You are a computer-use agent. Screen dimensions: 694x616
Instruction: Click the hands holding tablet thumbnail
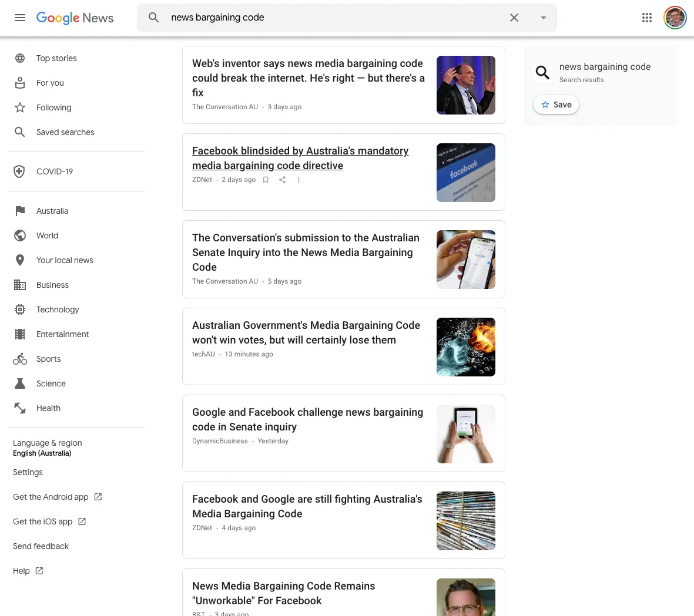(x=465, y=434)
